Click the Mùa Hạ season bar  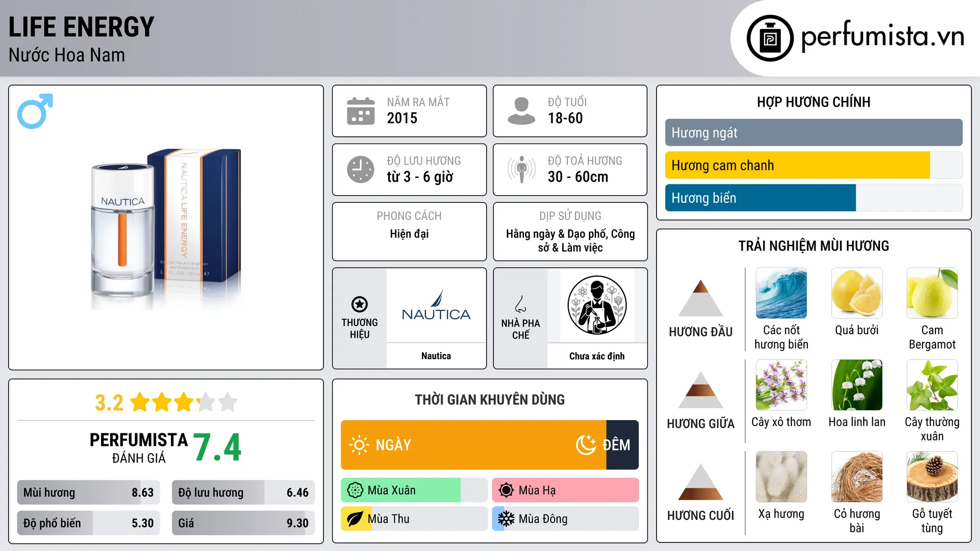tap(565, 490)
